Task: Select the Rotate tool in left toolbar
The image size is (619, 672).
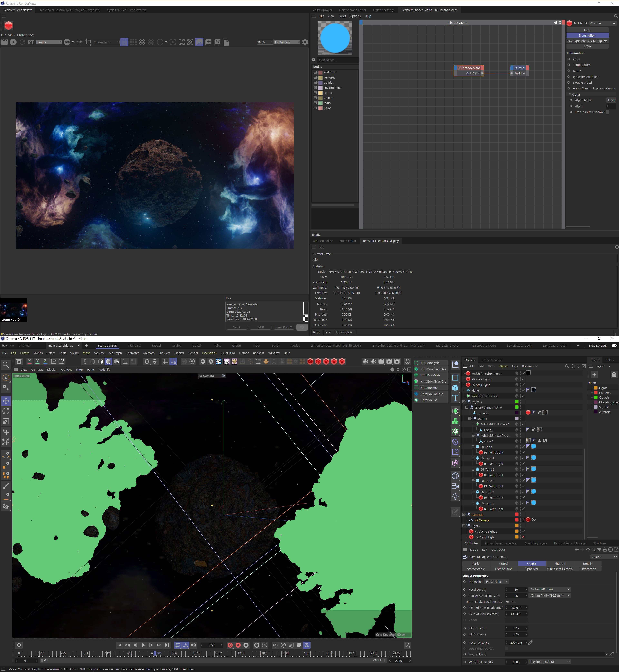Action: point(6,411)
